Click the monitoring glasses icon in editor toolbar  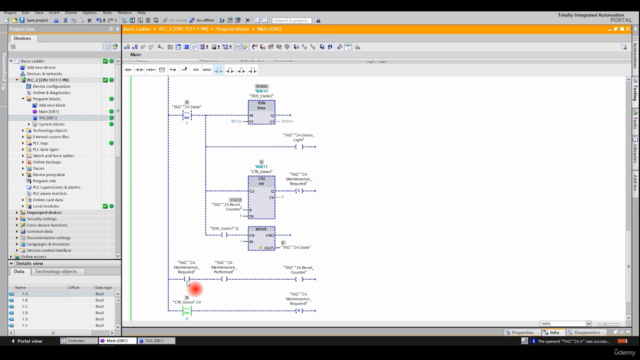click(348, 47)
